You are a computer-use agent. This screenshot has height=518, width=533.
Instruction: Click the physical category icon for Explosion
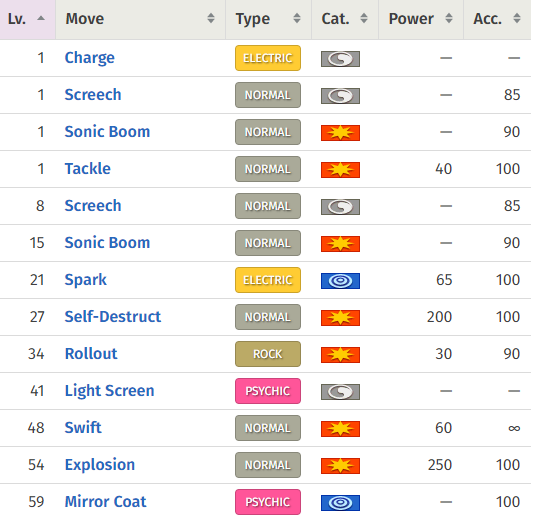tap(340, 467)
